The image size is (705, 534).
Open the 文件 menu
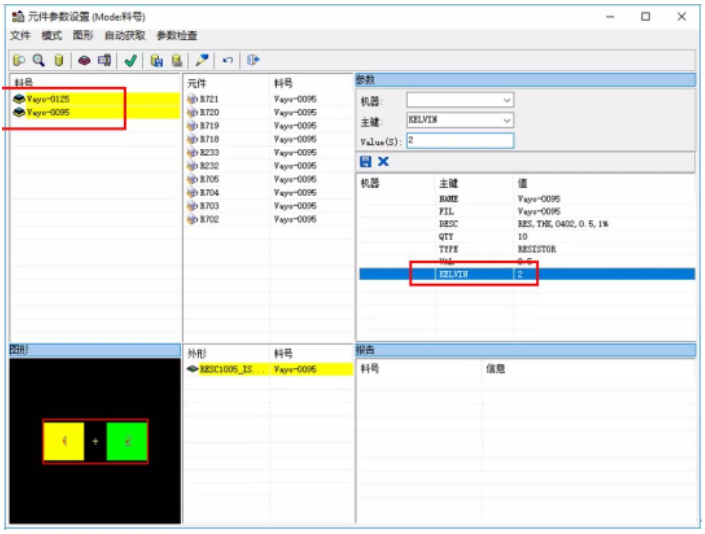click(20, 35)
